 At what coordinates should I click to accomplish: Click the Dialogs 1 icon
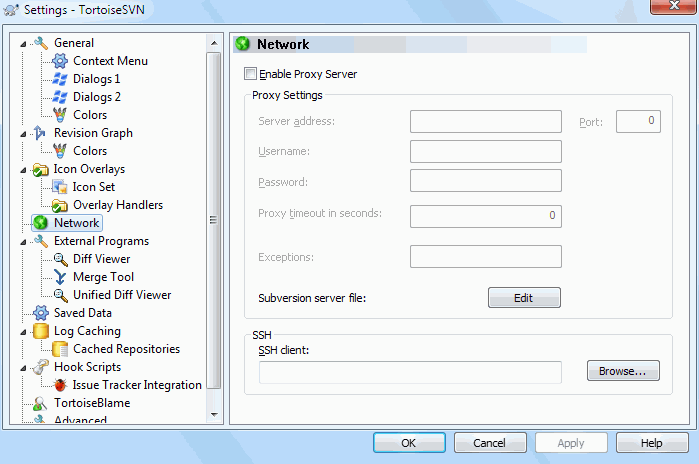click(60, 79)
